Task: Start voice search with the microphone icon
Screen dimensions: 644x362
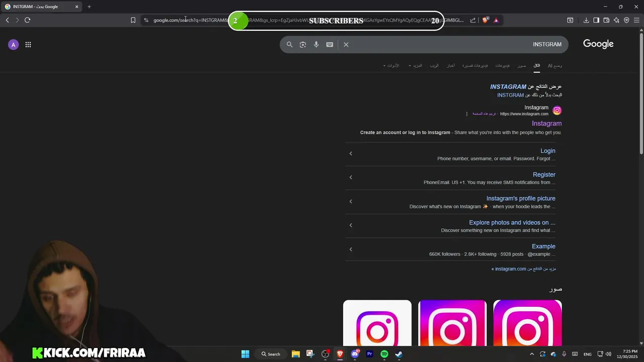Action: (x=316, y=44)
